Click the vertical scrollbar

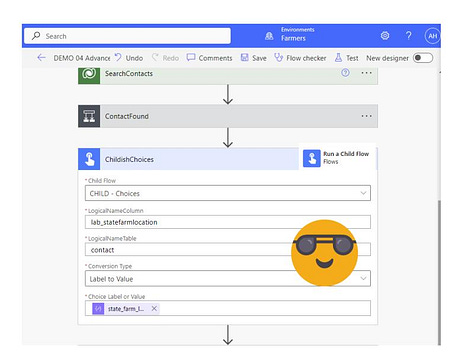click(x=439, y=273)
